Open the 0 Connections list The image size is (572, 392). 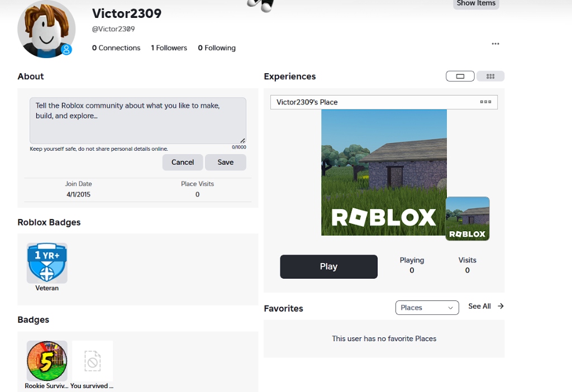tap(116, 48)
